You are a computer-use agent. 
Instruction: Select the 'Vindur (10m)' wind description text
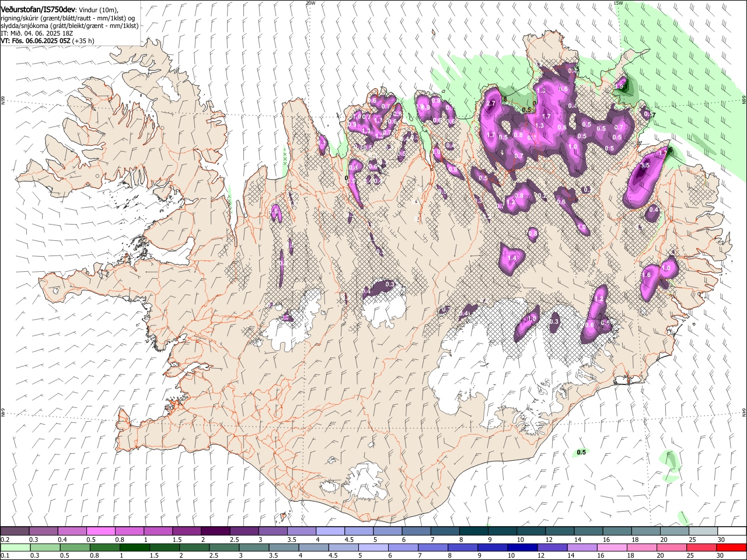tap(98, 10)
